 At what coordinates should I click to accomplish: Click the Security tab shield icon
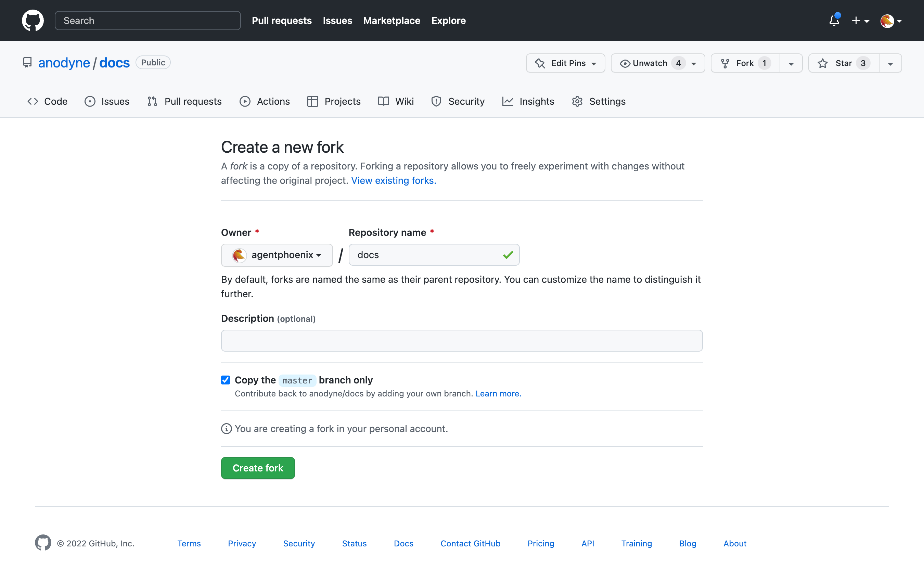click(436, 101)
